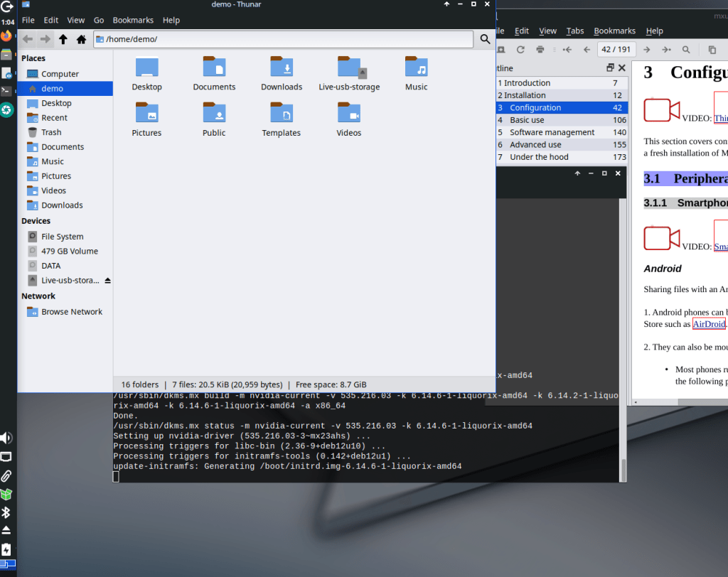Viewport: 728px width, 577px height.
Task: Jump to first page arrow in PDF viewer
Action: (x=567, y=50)
